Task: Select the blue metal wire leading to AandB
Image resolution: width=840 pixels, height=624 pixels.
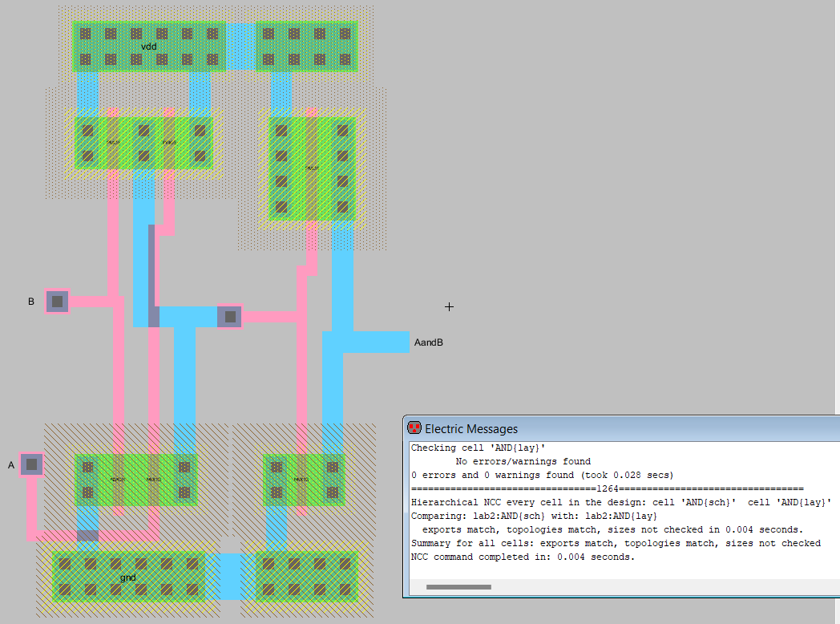Action: coord(376,342)
